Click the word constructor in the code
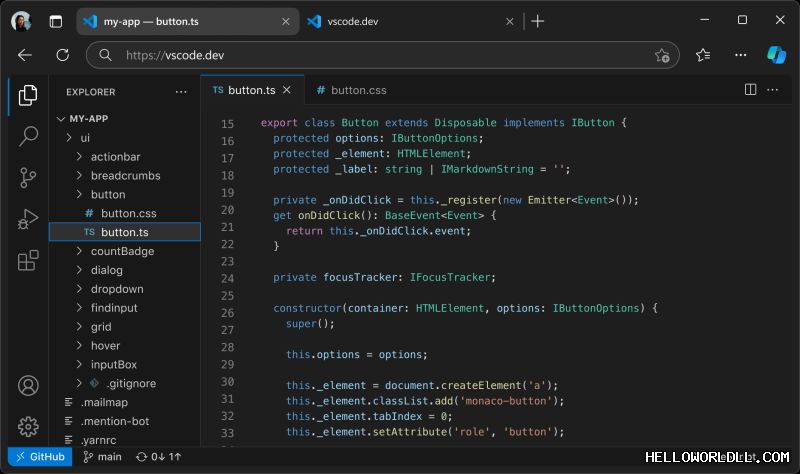Image resolution: width=800 pixels, height=474 pixels. pos(307,308)
